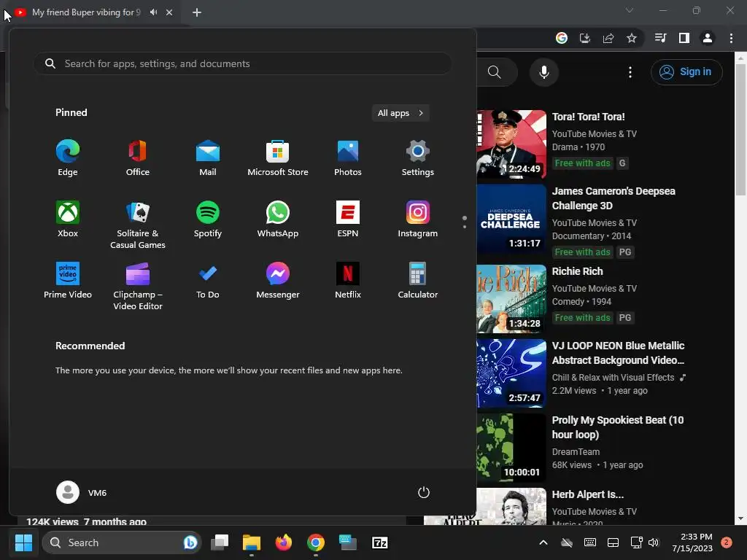
Task: Launch Prime Video
Action: point(68,281)
